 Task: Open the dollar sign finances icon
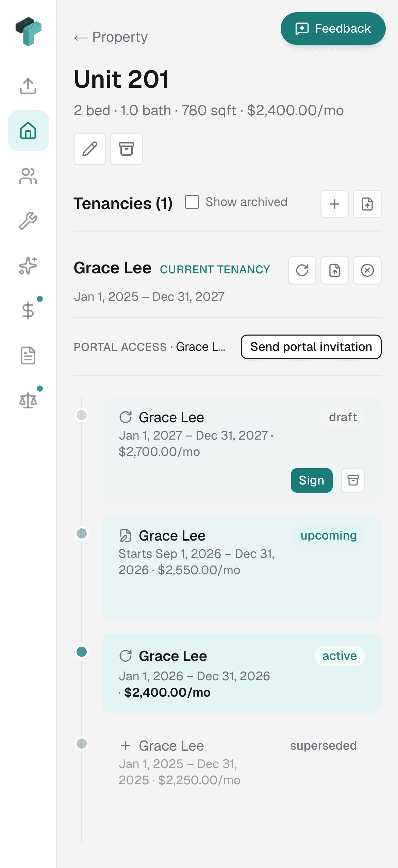[28, 311]
